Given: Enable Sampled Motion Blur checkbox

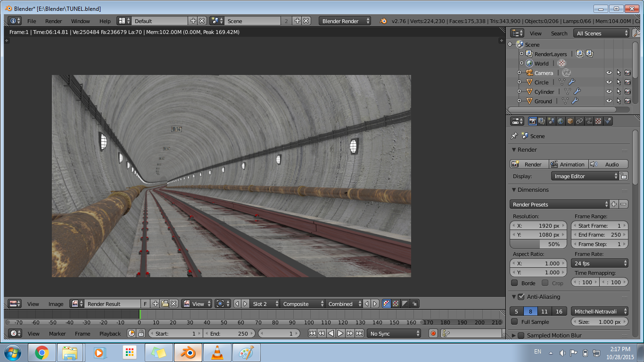Looking at the screenshot, I should 521,335.
